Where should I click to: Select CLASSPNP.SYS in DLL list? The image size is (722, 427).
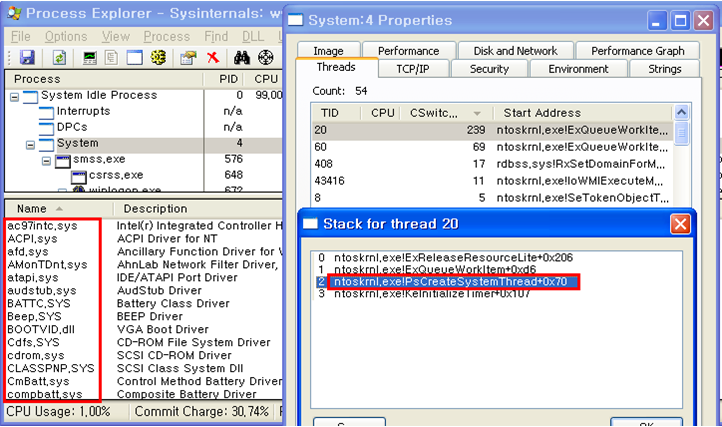[144, 369]
